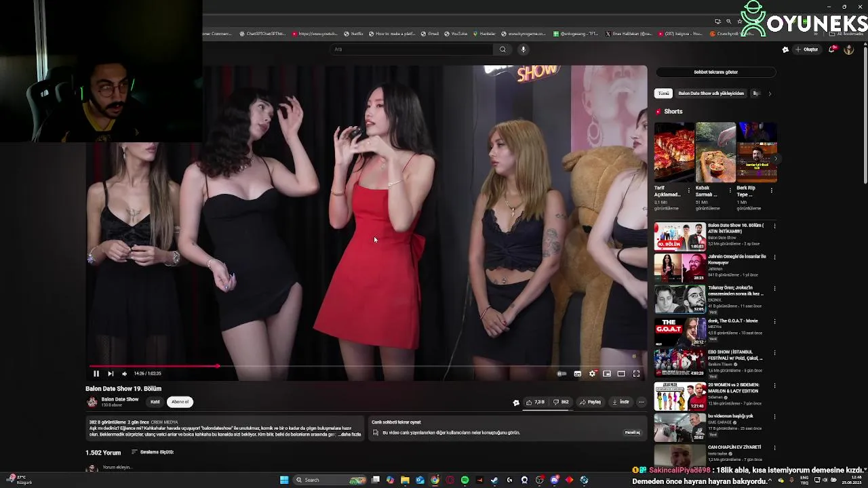The width and height of the screenshot is (868, 488).
Task: Select the Balon Date Show adlı yükleyiciden chip
Action: coord(711,94)
